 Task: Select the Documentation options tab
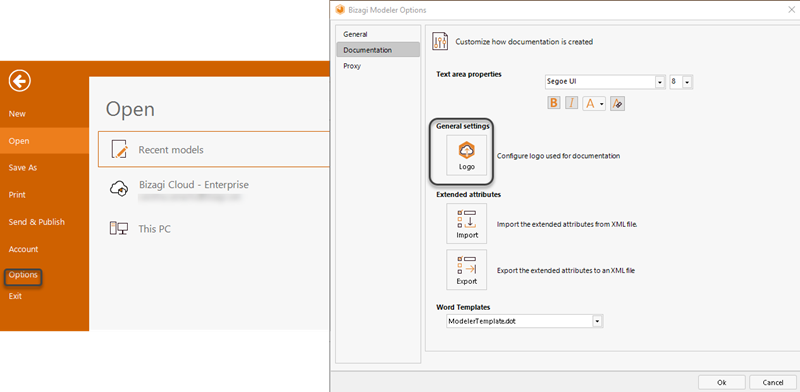coord(378,50)
